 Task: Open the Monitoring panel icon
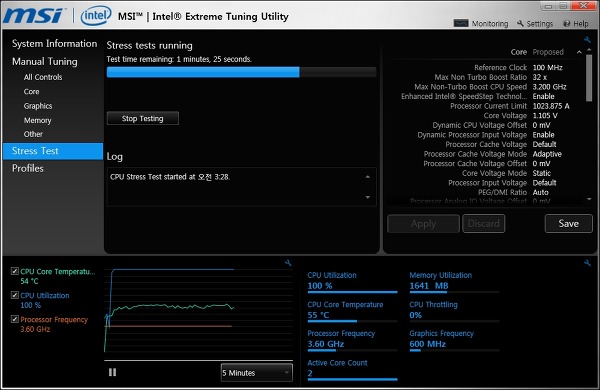[x=461, y=23]
